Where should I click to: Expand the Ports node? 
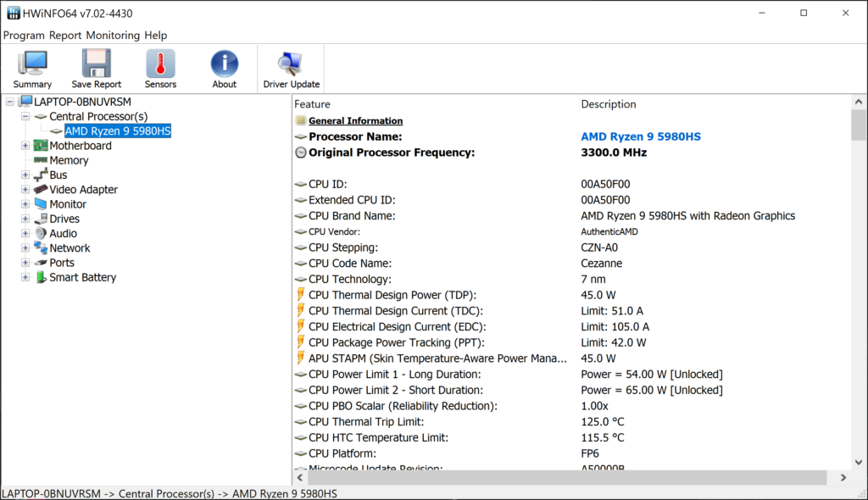[x=25, y=263]
